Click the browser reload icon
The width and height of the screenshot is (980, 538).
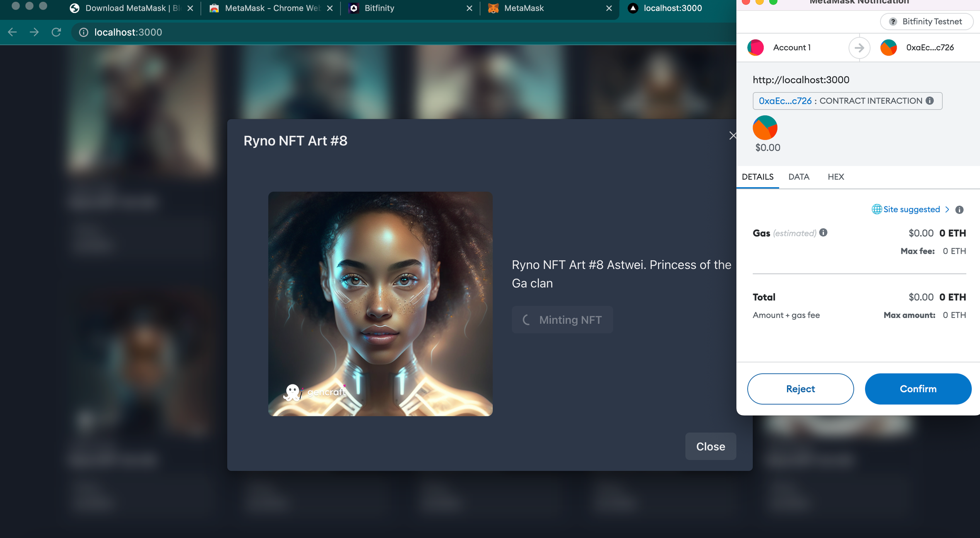click(56, 32)
